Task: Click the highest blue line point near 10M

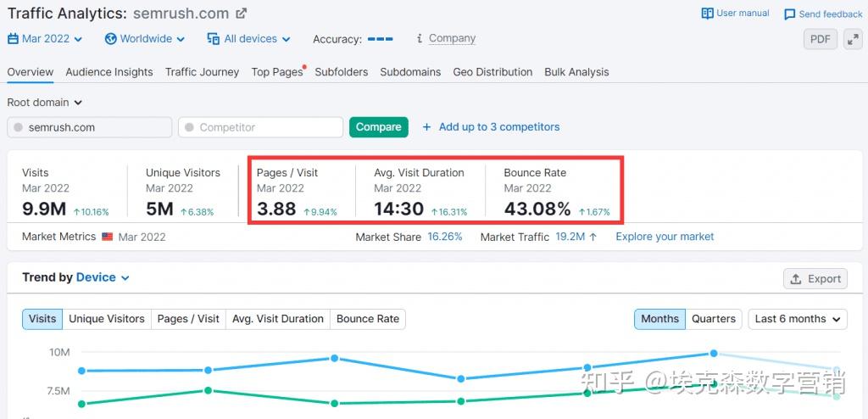Action: coord(714,353)
